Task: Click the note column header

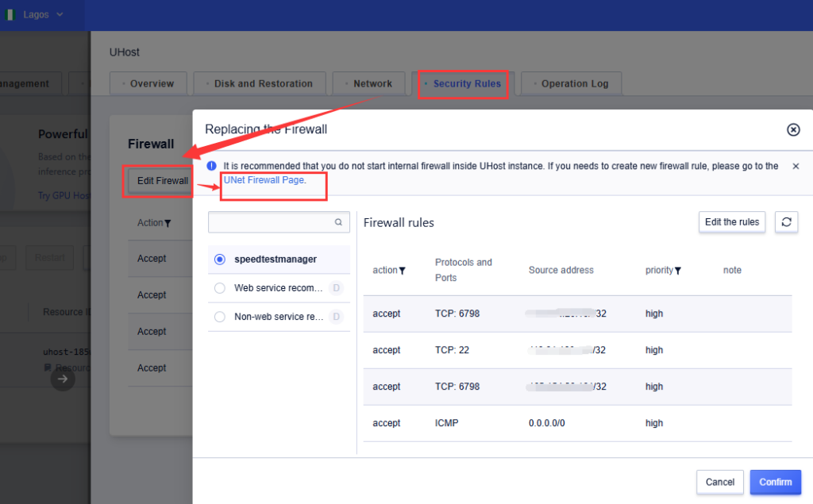Action: [x=732, y=270]
